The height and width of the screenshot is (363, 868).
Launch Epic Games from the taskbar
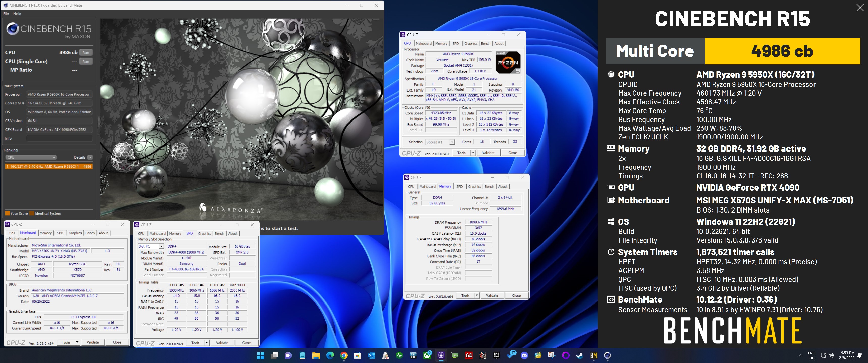[496, 355]
